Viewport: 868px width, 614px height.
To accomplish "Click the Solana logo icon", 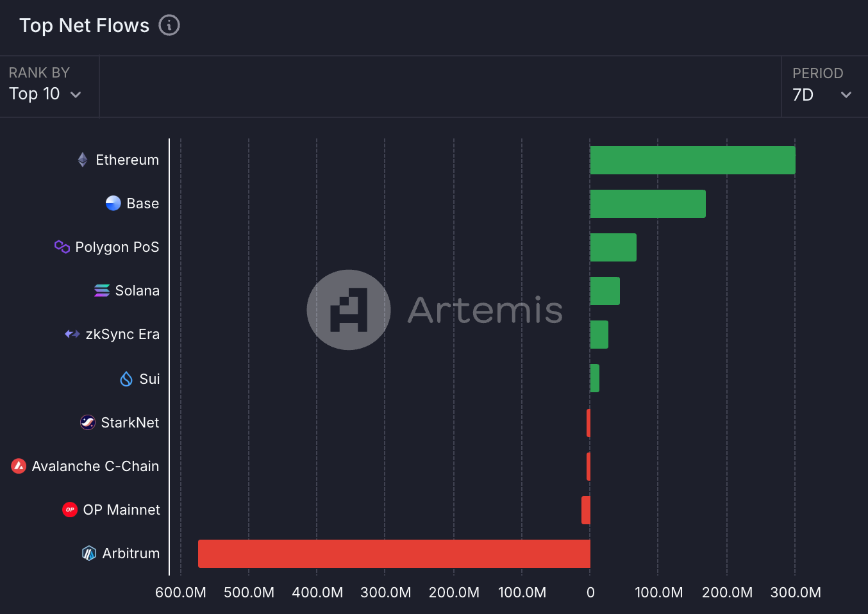I will pos(102,290).
